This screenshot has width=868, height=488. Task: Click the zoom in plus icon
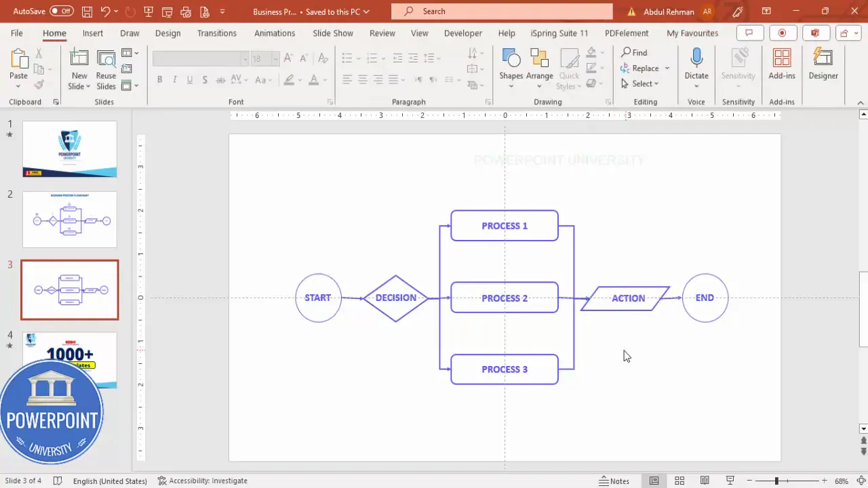[824, 481]
